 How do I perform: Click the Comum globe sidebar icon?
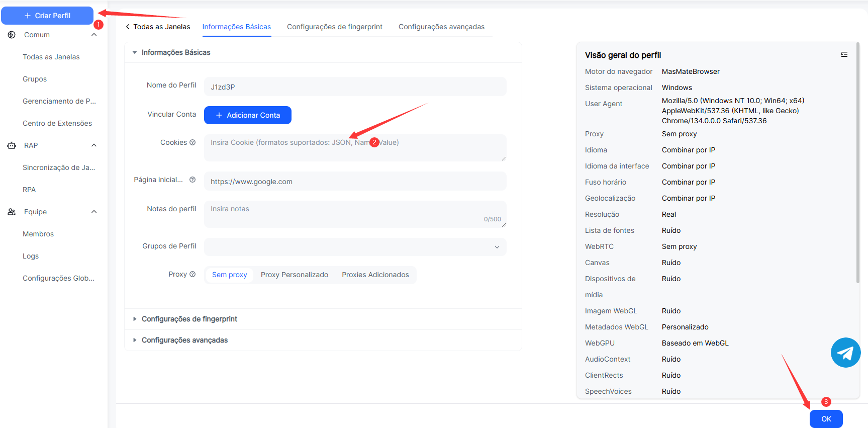point(12,35)
